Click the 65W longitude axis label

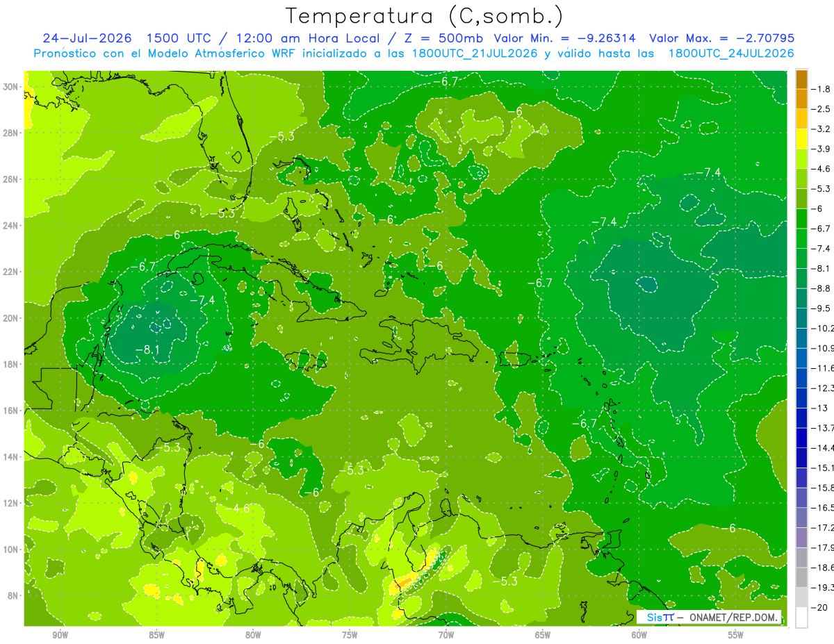(543, 634)
